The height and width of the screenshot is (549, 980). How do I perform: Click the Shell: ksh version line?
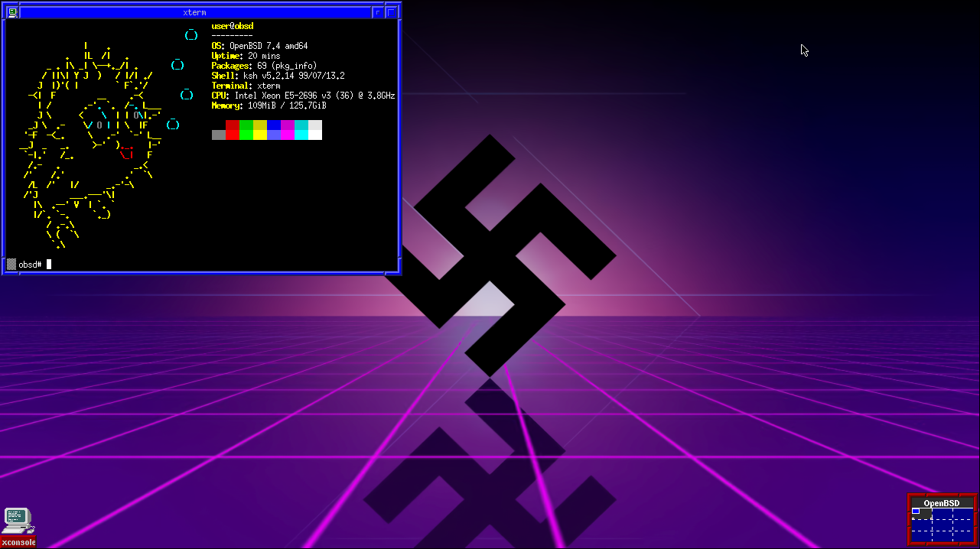pos(278,76)
